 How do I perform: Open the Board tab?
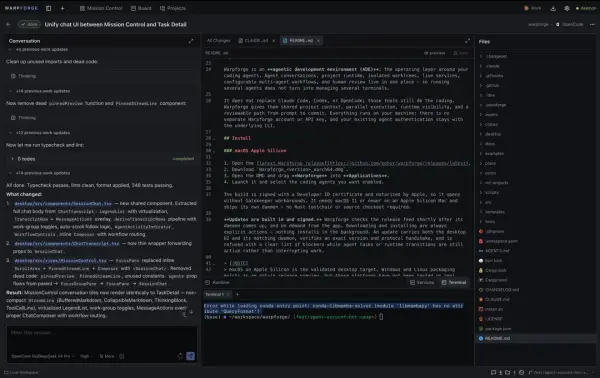coord(141,8)
